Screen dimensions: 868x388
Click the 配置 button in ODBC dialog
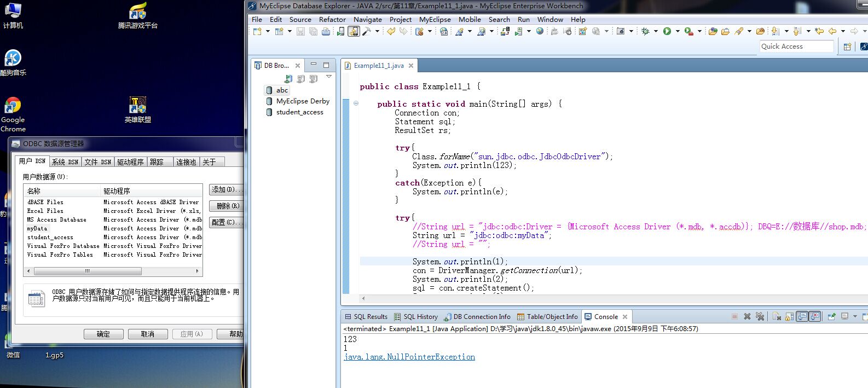click(x=225, y=222)
